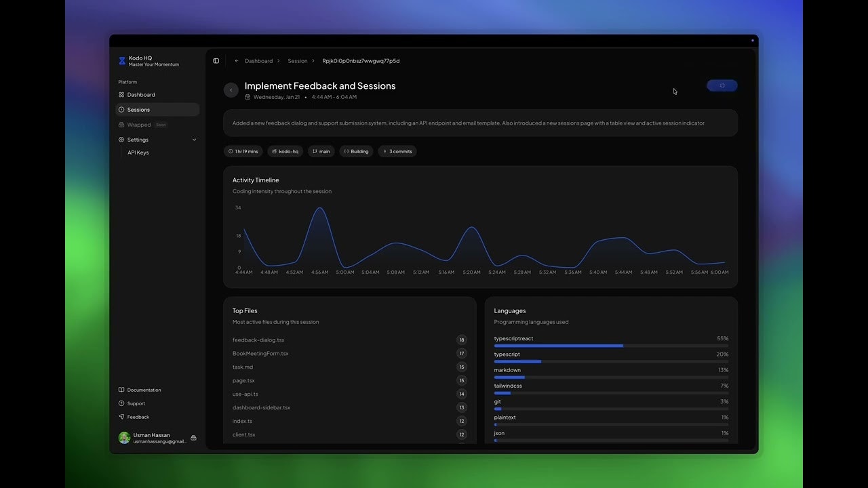Open Settings in the sidebar
This screenshot has width=868, height=488.
[157, 140]
